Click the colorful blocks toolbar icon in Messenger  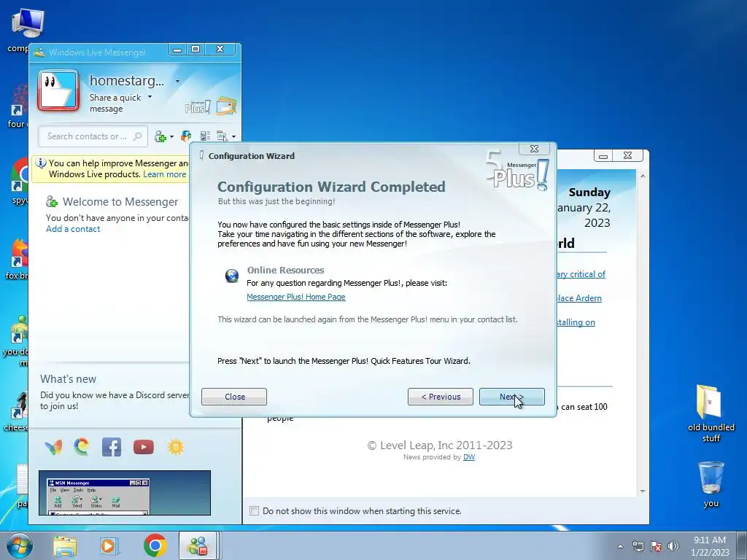pos(186,136)
